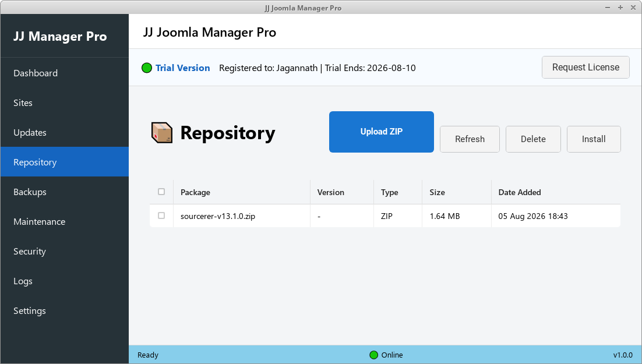Open the Security page
This screenshot has height=364, width=642.
pos(65,251)
